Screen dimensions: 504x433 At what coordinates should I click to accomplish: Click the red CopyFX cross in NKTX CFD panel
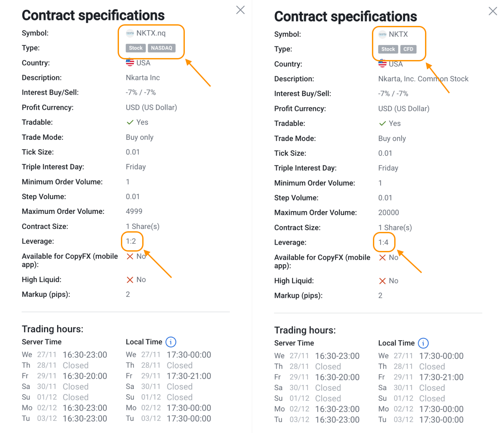coord(382,258)
